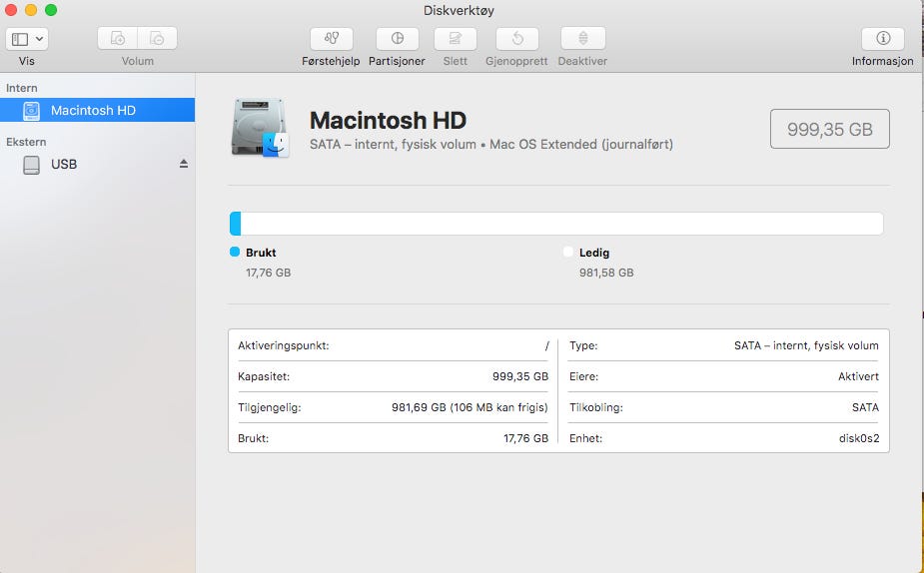The height and width of the screenshot is (573, 924).
Task: Click the large Macintosh HD drive image
Action: (260, 128)
